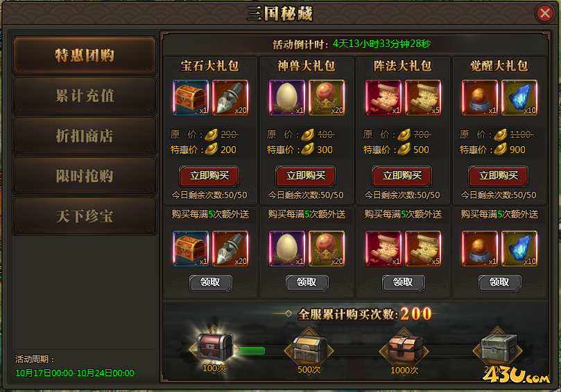This screenshot has height=392, width=561.
Task: Select the orb x1 icon in 觉醒大礼包 bonus row
Action: click(x=479, y=249)
